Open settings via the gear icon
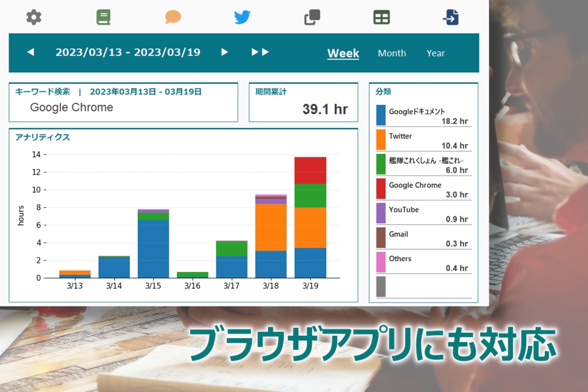 [x=34, y=17]
